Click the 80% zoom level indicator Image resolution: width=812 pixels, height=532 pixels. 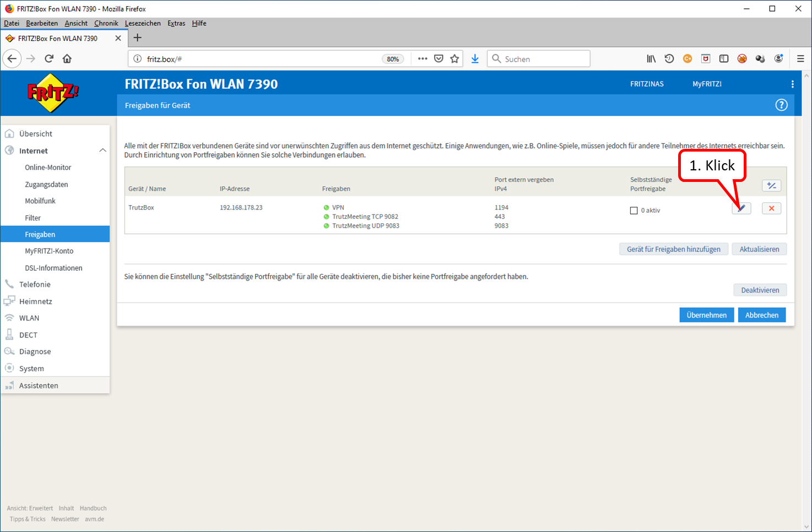[393, 59]
